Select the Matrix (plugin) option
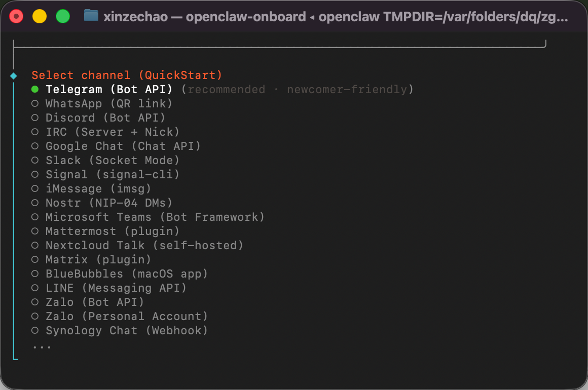 (x=91, y=260)
